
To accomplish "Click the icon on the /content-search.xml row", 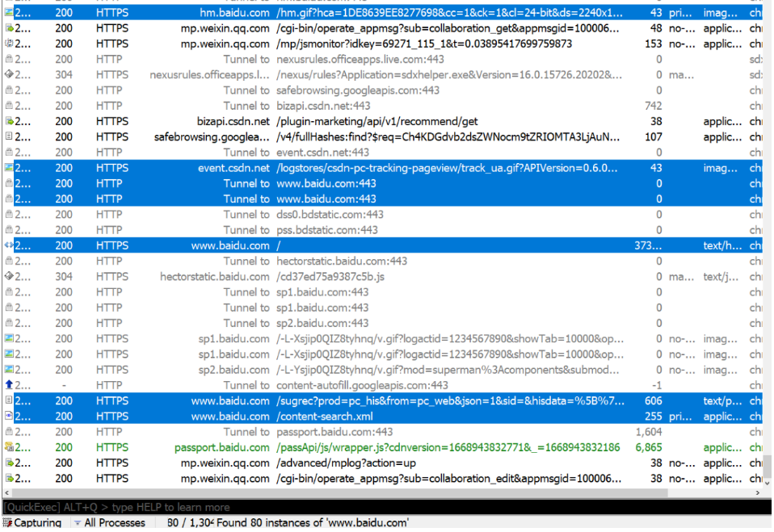I will coord(9,416).
